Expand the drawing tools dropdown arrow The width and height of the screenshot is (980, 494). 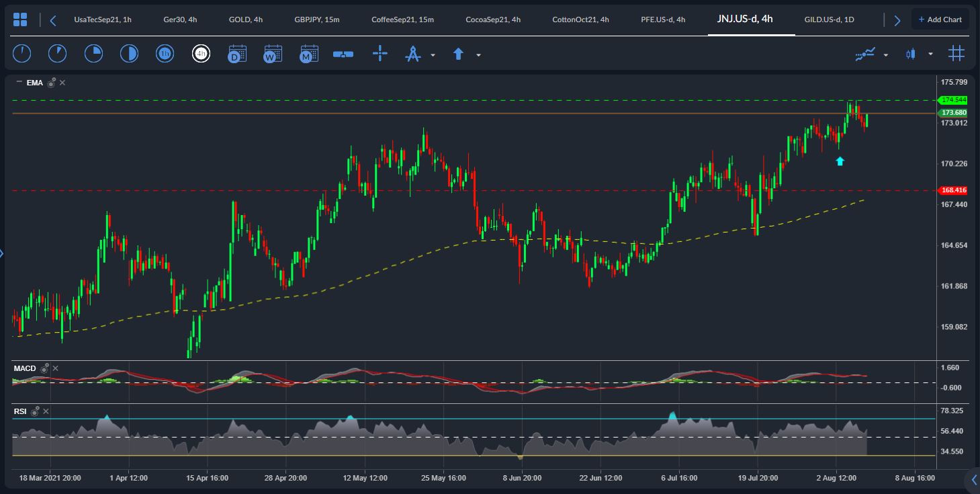[433, 55]
